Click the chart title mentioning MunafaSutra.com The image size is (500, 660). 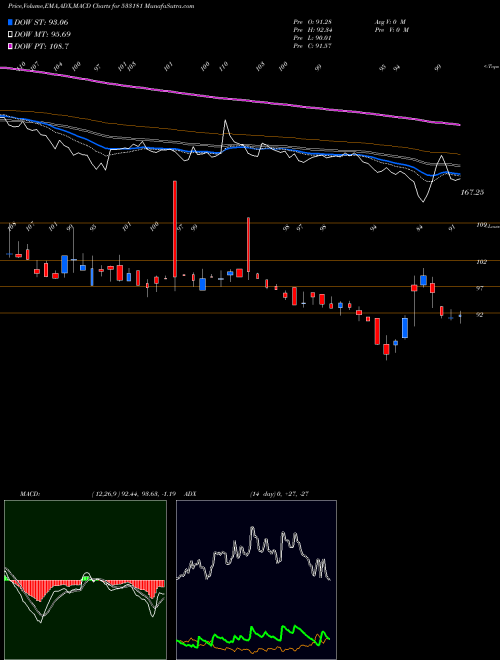[101, 7]
